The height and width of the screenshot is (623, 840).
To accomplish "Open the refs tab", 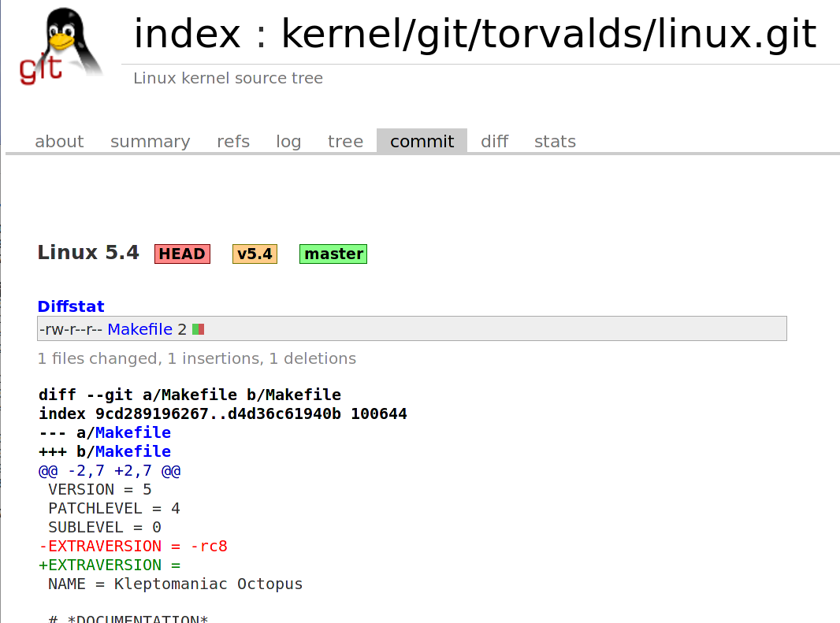I will click(233, 142).
